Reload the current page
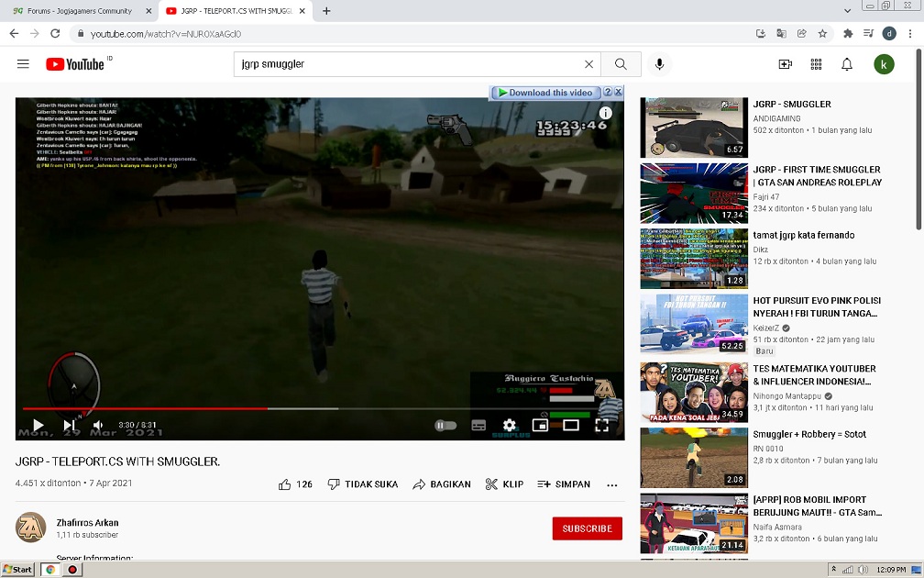Image resolution: width=924 pixels, height=578 pixels. 55,34
